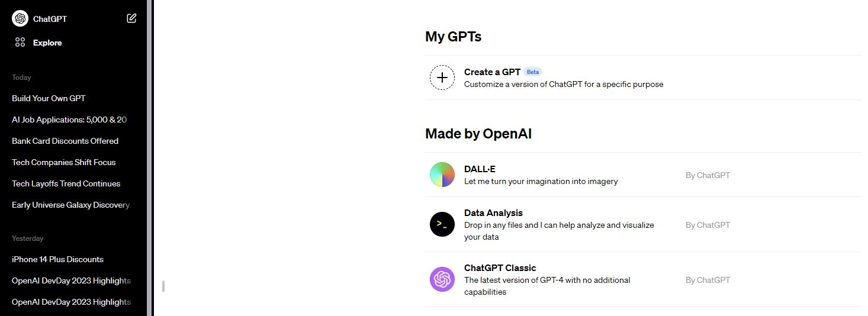This screenshot has height=316, width=868.
Task: Open the "iPhone 14 Plus Discounts" chat
Action: click(57, 259)
